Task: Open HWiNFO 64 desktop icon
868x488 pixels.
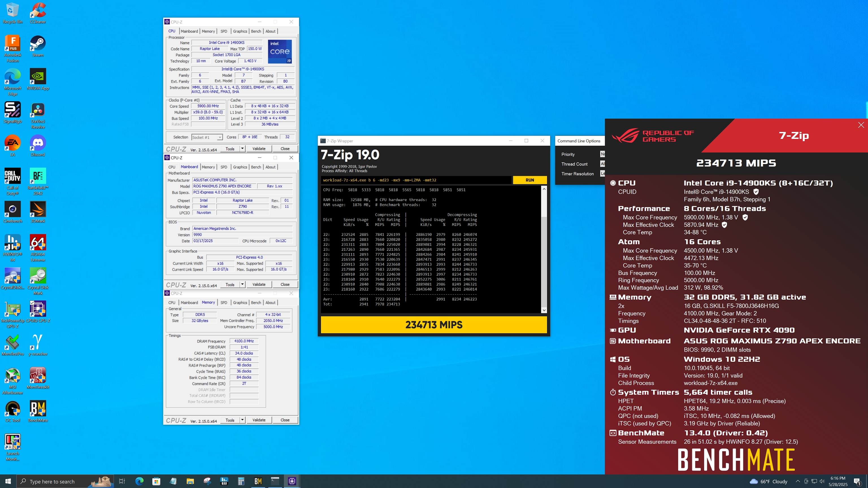Action: pos(12,248)
